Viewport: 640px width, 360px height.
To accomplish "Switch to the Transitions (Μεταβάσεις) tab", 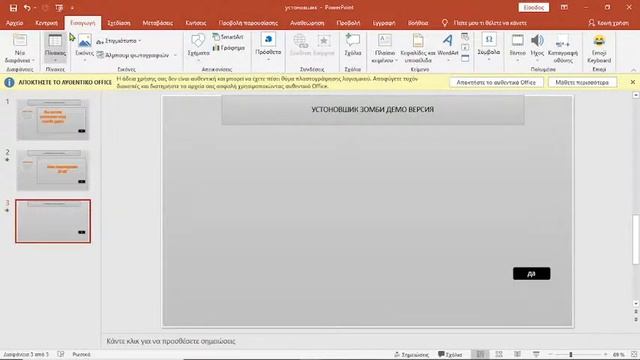I will pyautogui.click(x=158, y=23).
